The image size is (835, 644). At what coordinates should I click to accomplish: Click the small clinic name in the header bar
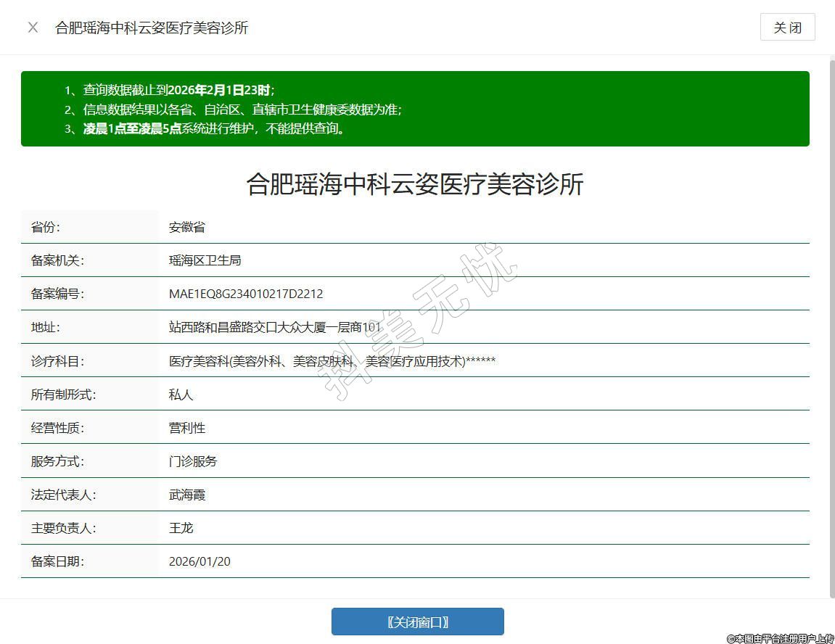(152, 28)
